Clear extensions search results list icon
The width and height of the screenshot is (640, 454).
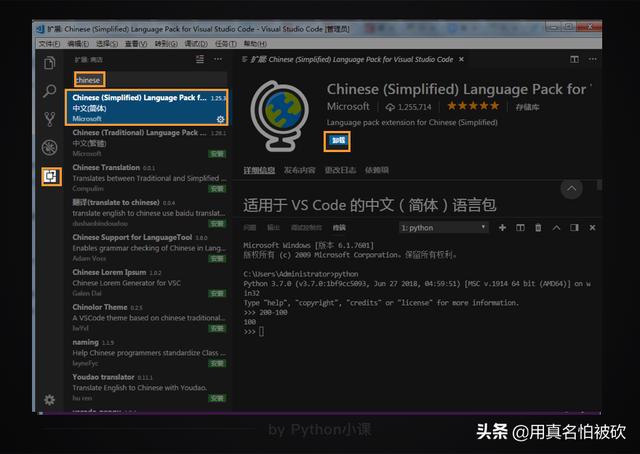pyautogui.click(x=200, y=60)
